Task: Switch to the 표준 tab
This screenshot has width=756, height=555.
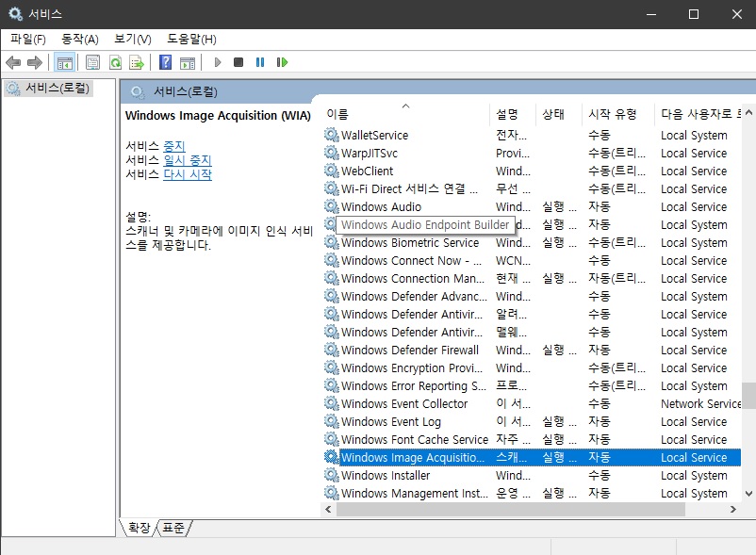Action: (x=173, y=528)
